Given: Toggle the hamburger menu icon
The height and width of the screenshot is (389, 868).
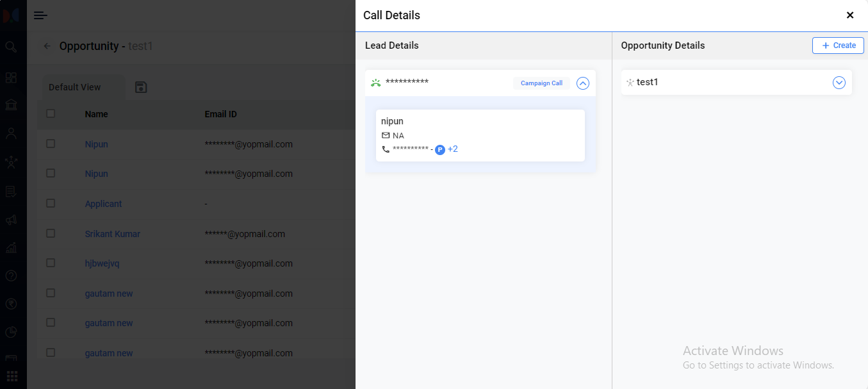Looking at the screenshot, I should coord(40,15).
